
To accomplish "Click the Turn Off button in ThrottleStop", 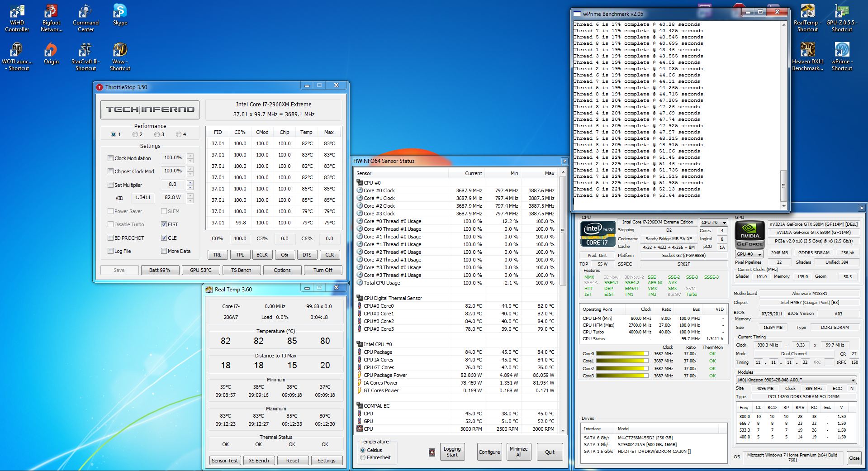I will tap(323, 270).
